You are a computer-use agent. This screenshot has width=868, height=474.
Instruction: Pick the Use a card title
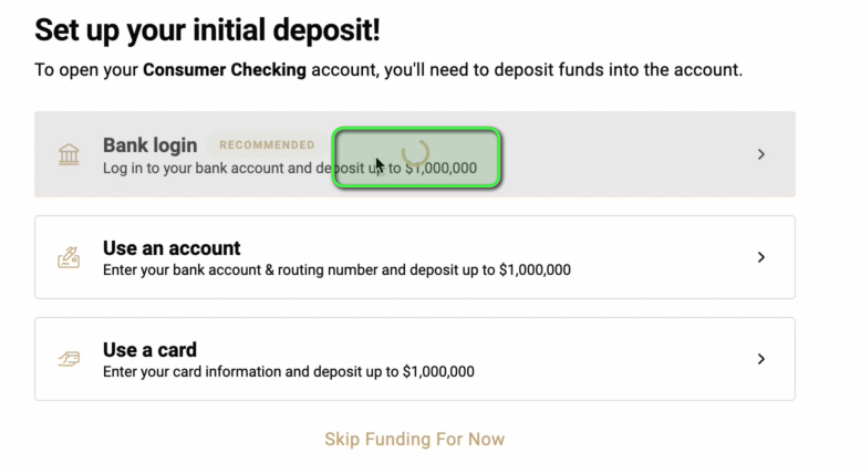click(150, 349)
